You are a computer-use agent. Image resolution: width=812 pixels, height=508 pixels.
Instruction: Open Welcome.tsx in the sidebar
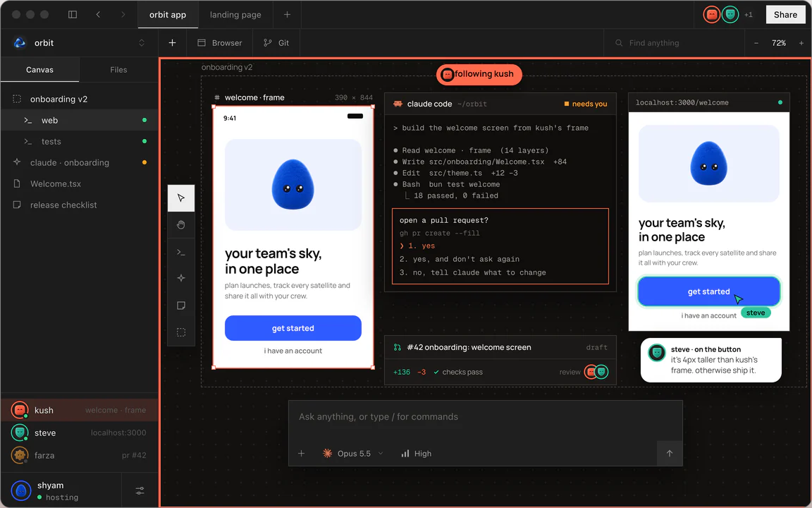pos(79,184)
